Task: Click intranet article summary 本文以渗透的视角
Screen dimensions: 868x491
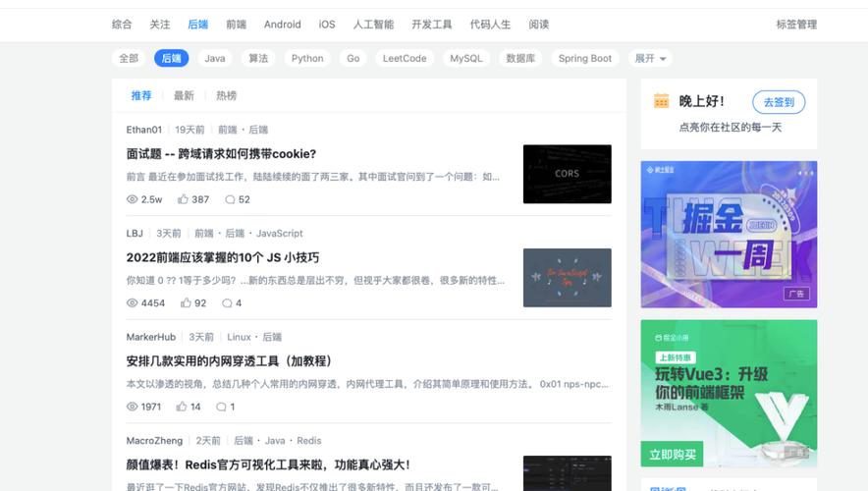Action: (367, 384)
